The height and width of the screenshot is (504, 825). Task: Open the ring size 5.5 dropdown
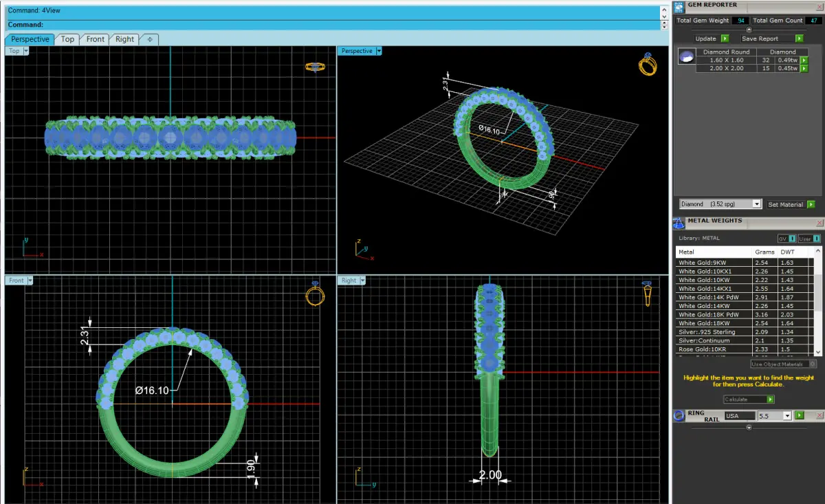pos(788,416)
